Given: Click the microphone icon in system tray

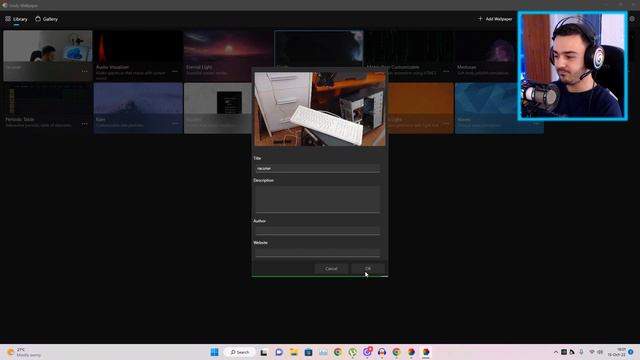Looking at the screenshot, I should click(581, 352).
